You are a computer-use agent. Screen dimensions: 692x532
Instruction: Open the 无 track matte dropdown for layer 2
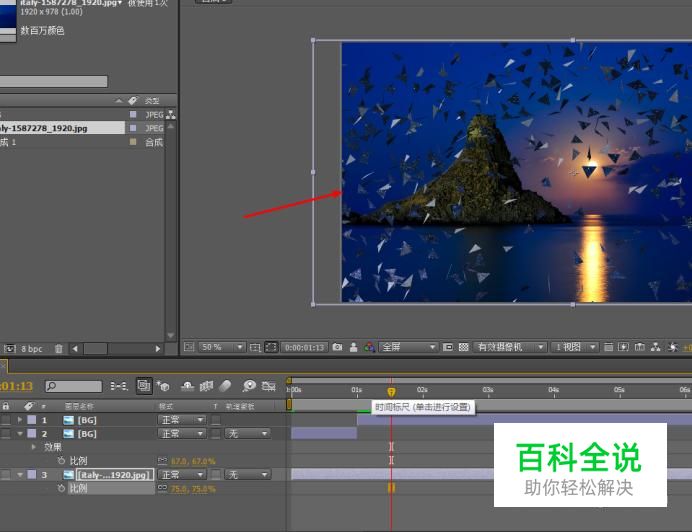click(247, 434)
